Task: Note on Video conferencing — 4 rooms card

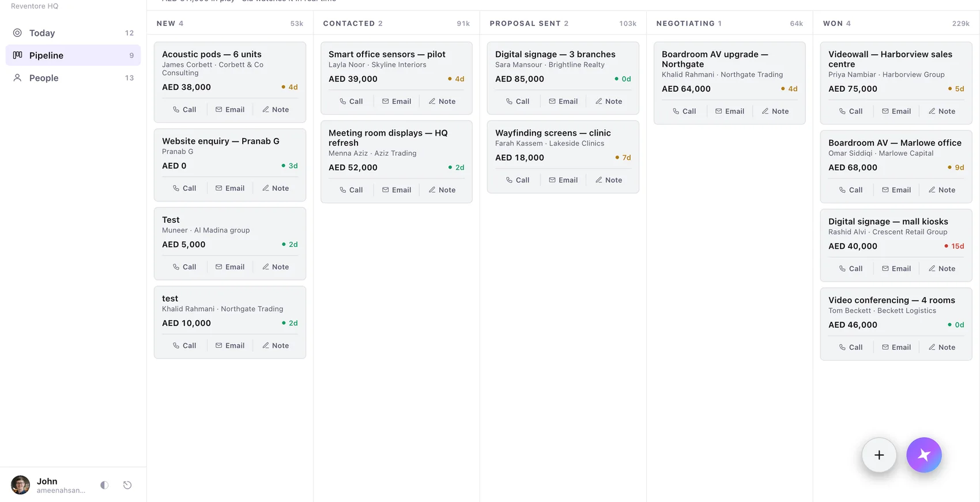Action: [x=942, y=347]
